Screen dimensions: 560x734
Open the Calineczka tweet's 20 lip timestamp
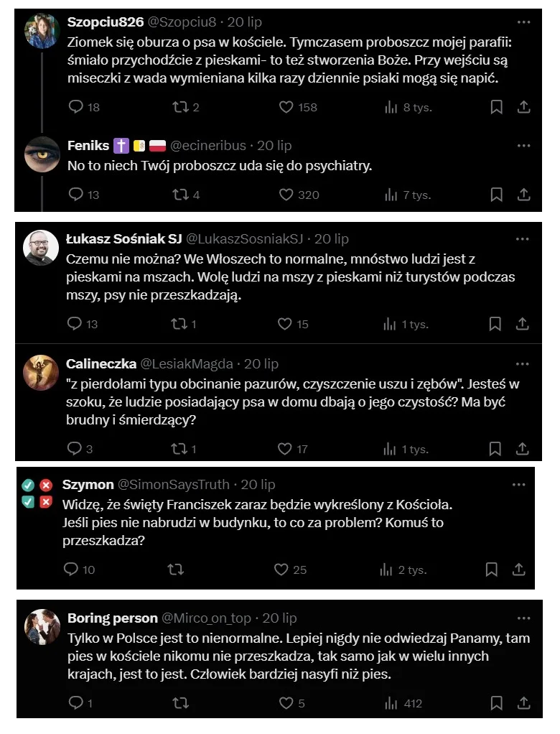coord(261,363)
